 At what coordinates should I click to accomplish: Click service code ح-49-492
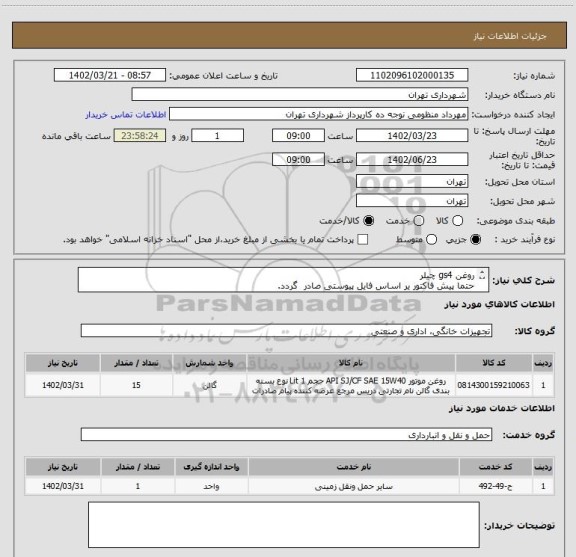pyautogui.click(x=496, y=486)
